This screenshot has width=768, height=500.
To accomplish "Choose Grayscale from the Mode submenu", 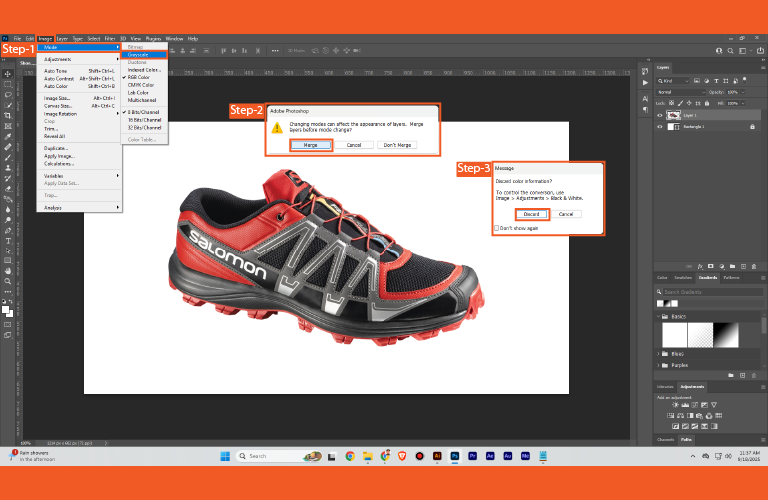I will click(x=140, y=55).
